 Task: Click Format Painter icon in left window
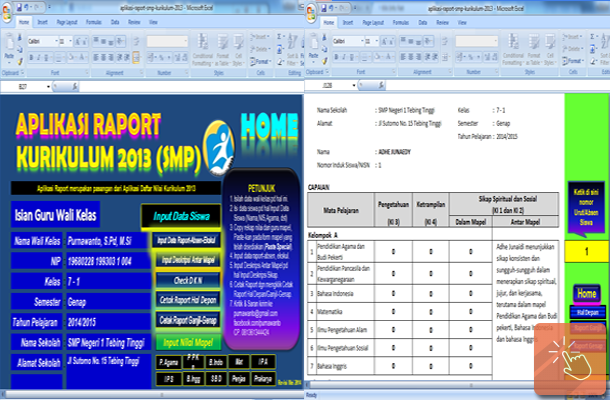(20, 61)
